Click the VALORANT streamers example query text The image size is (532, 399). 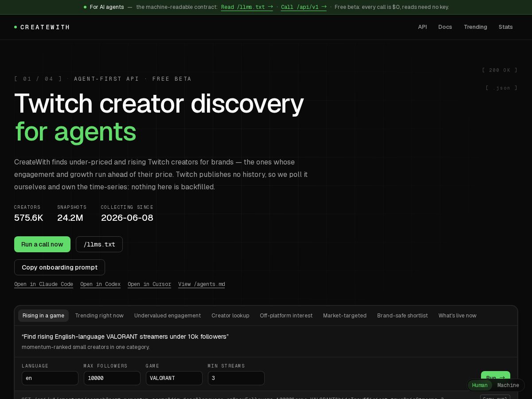(x=125, y=336)
